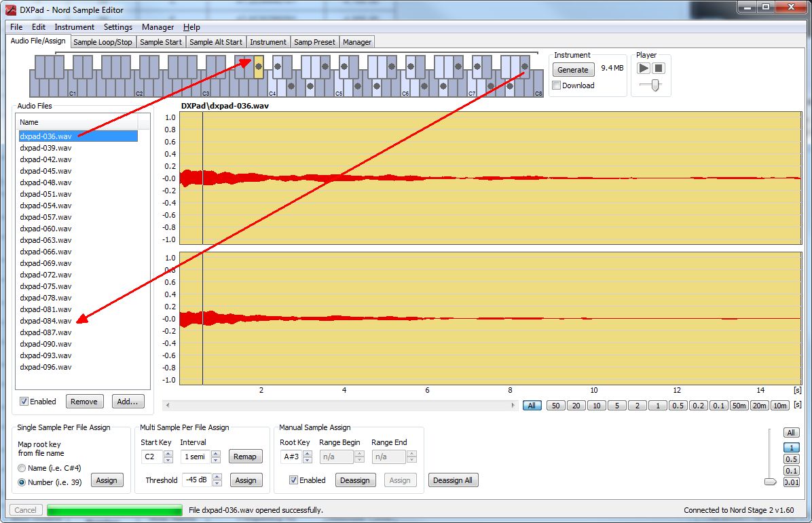Click the horizontal scrollbar right arrow

(x=513, y=405)
